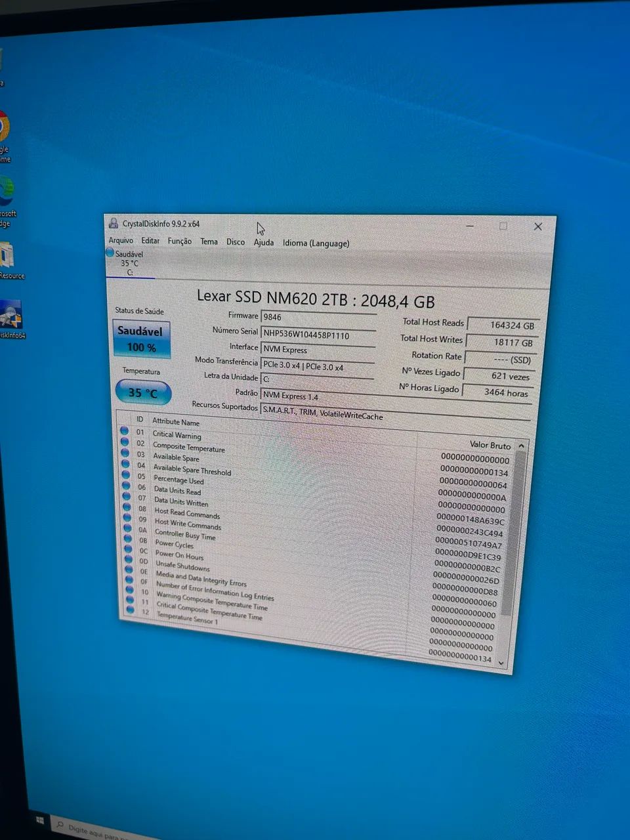Click the status circle for Available Spare Threshold
Image resolution: width=630 pixels, height=840 pixels.
tap(125, 465)
